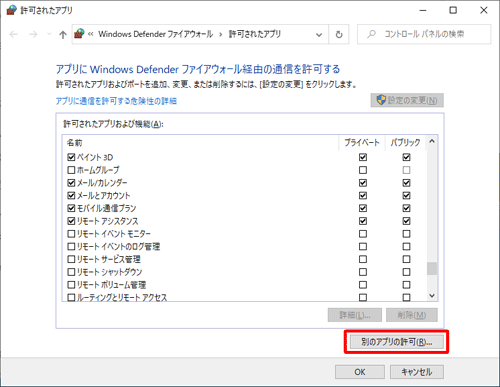Toggle ペイント 3D name checkbox
This screenshot has width=500, height=387.
click(x=71, y=157)
